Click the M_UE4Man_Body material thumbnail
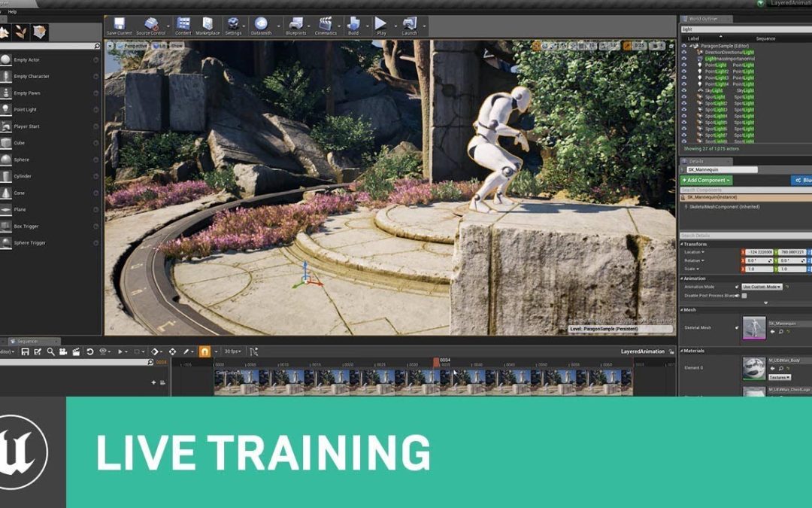This screenshot has width=812, height=508. (x=754, y=368)
